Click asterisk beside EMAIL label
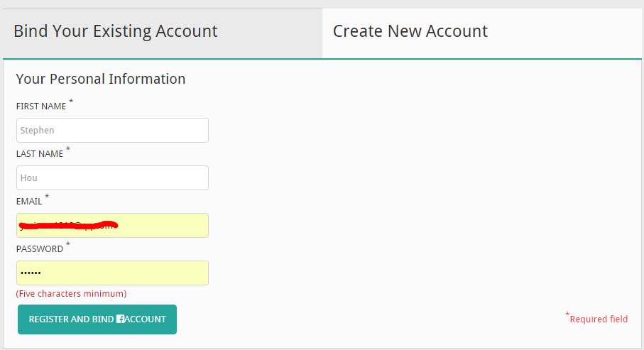The width and height of the screenshot is (644, 350). pos(47,197)
